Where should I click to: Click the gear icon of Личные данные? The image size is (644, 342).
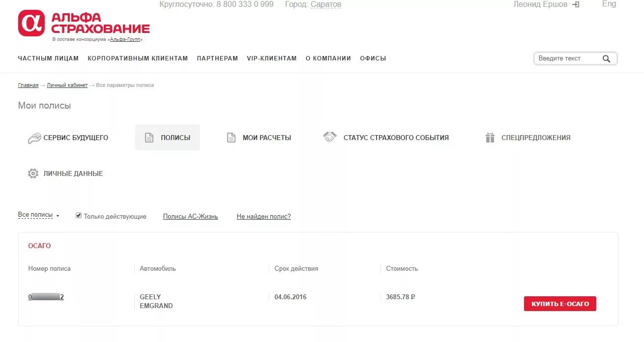(33, 173)
